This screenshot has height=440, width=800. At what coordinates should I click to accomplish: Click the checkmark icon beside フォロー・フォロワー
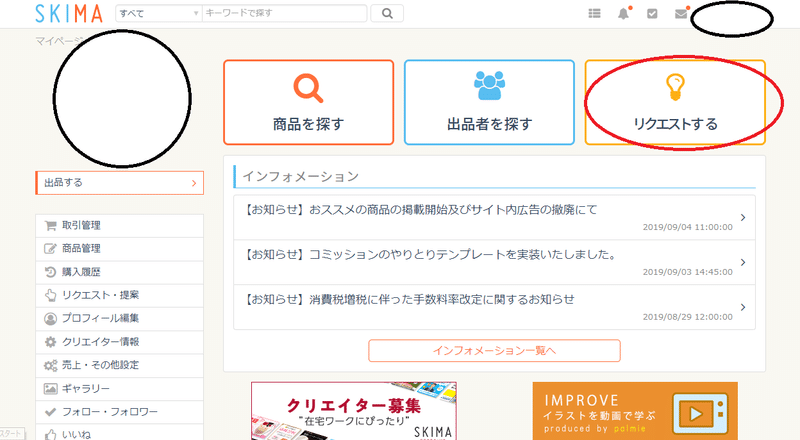[50, 412]
